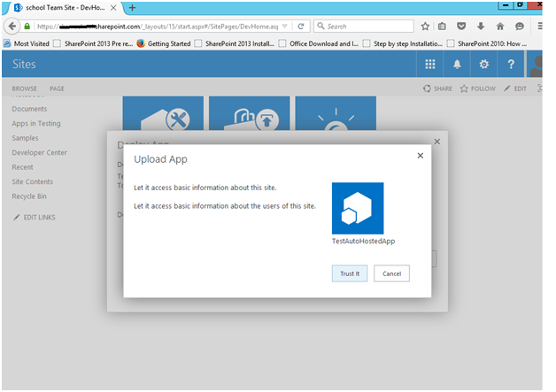Open Office Download and I... bookmark
This screenshot has height=392, width=556.
tap(319, 43)
